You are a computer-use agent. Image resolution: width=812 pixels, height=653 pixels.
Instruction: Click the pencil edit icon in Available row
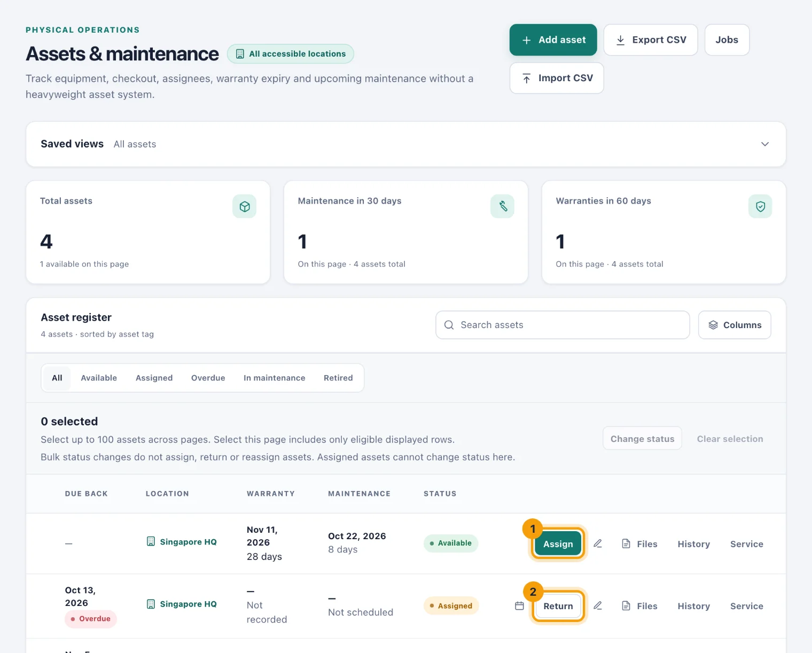click(x=598, y=543)
